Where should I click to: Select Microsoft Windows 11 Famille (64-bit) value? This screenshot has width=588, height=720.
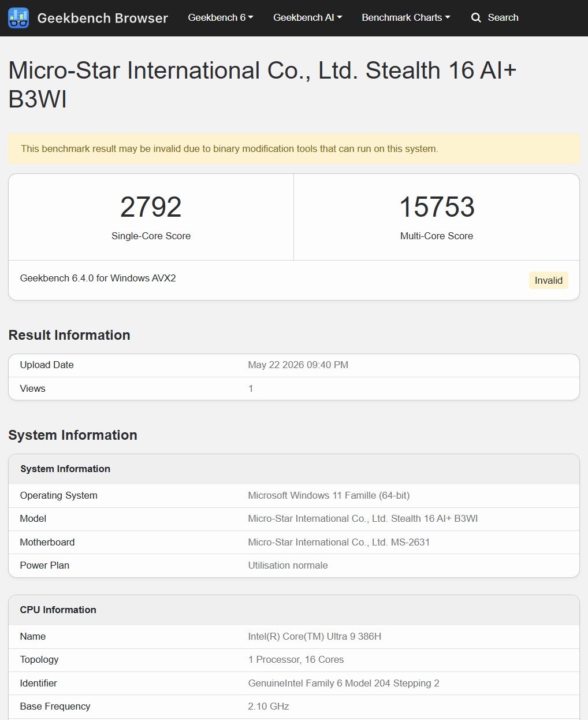pyautogui.click(x=329, y=495)
